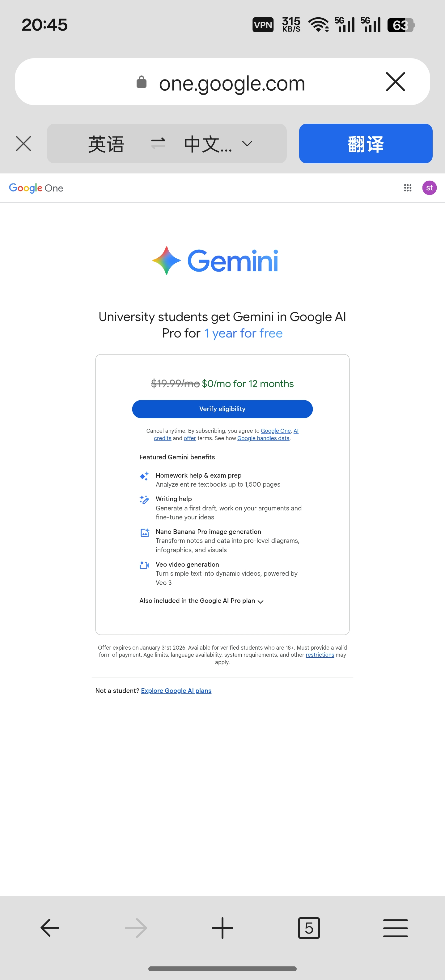Open a new tab with plus icon
Image resolution: width=445 pixels, height=980 pixels.
pyautogui.click(x=222, y=927)
